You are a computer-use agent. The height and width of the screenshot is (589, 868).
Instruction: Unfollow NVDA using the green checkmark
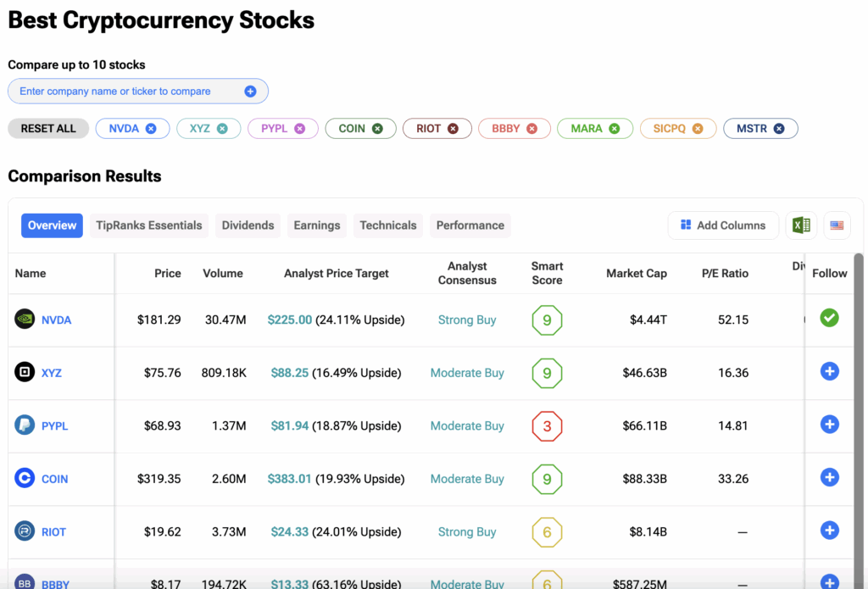(x=829, y=319)
